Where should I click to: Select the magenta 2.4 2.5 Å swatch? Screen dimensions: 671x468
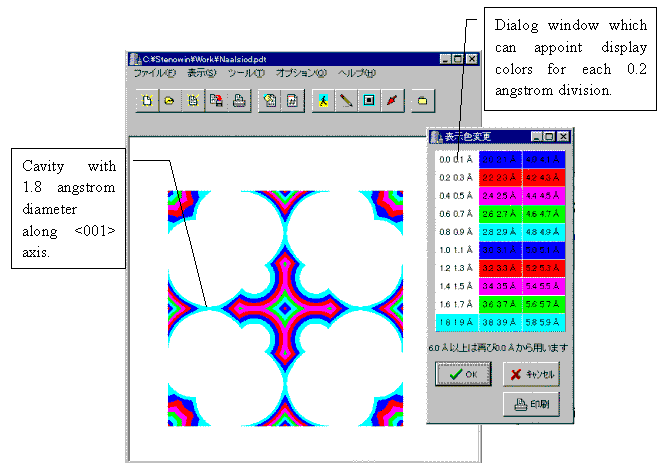point(500,195)
